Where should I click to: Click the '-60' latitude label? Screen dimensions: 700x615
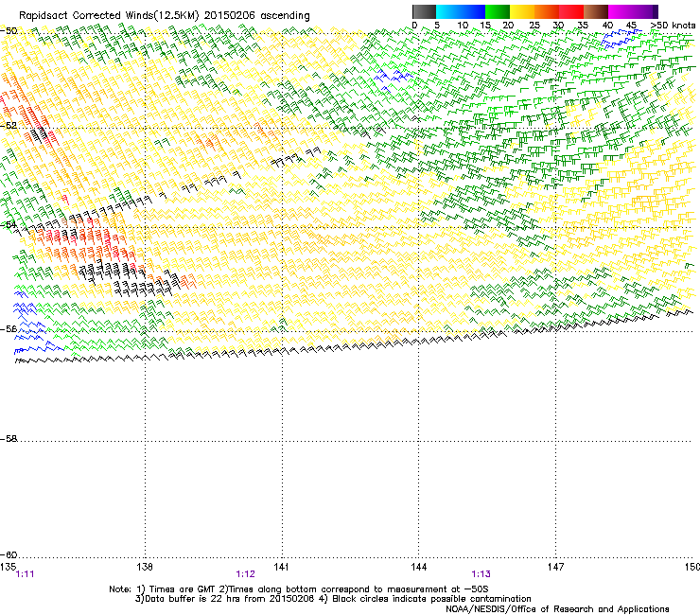pos(9,554)
